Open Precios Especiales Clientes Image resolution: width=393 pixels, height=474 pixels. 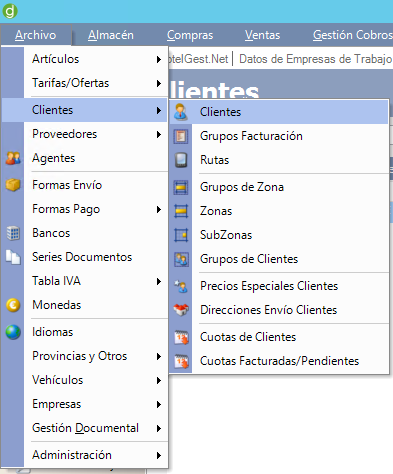[279, 286]
